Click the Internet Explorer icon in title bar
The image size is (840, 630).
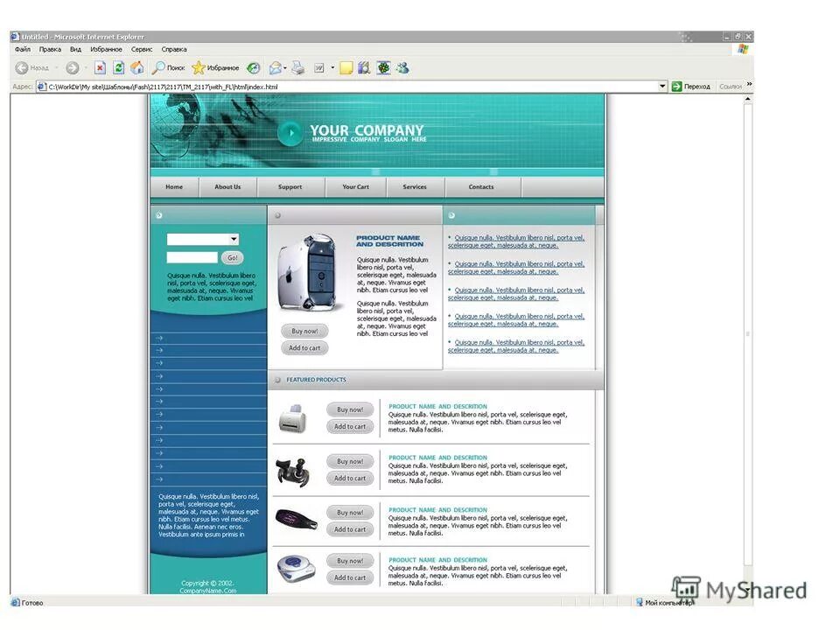point(15,37)
